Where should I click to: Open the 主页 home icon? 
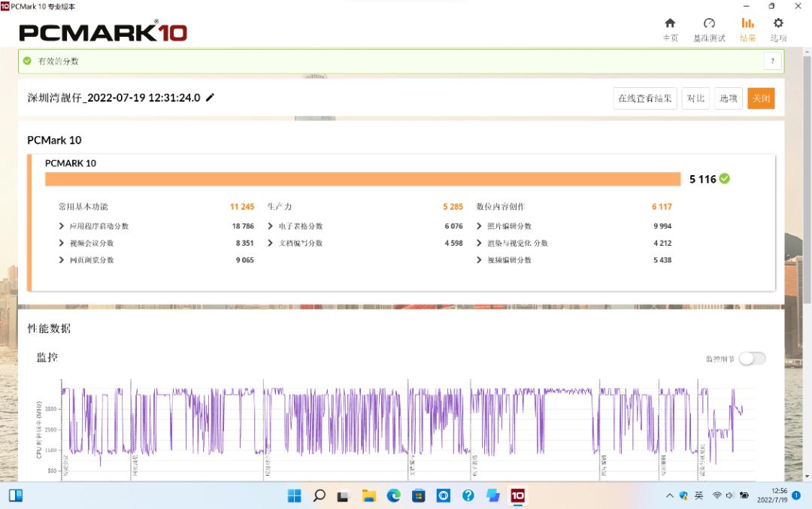coord(670,24)
